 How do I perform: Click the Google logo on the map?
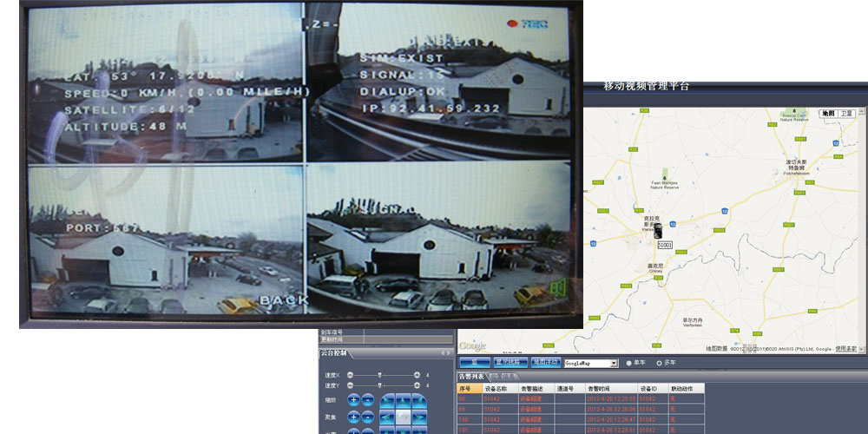click(473, 346)
